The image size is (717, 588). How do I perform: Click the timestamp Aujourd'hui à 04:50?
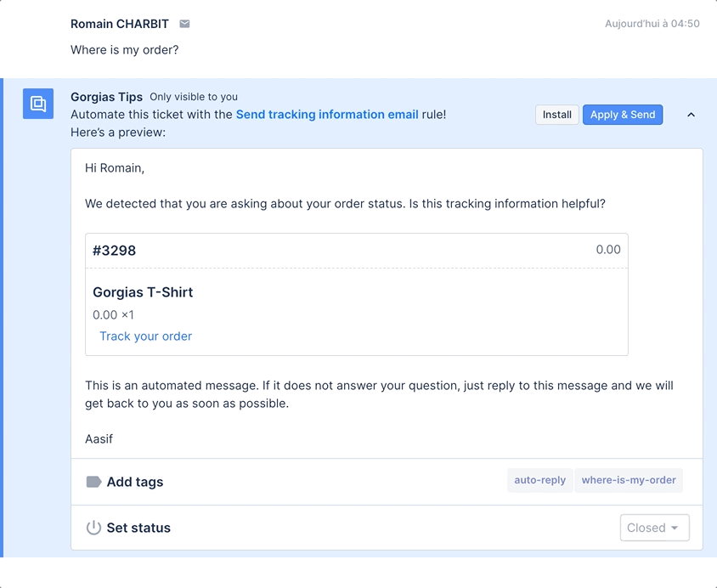click(652, 24)
